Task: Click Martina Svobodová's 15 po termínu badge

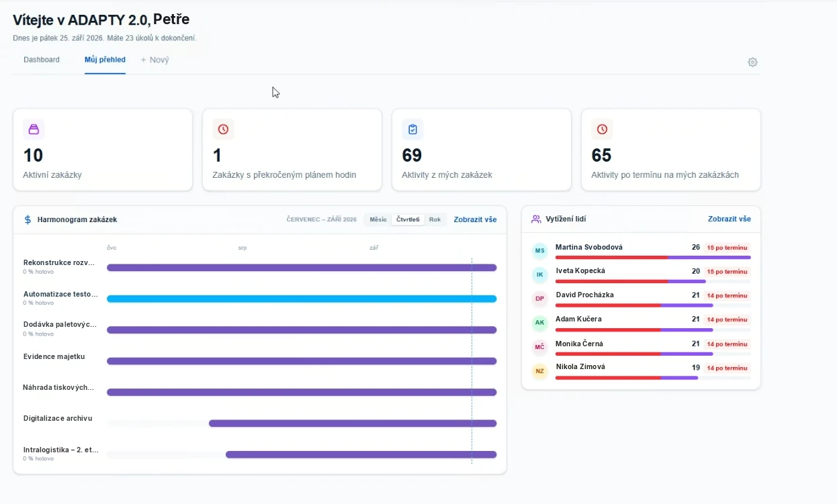Action: pyautogui.click(x=727, y=248)
